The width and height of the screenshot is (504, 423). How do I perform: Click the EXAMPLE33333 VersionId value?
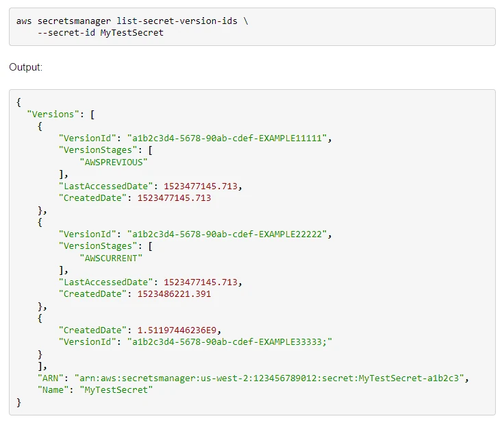coord(229,341)
